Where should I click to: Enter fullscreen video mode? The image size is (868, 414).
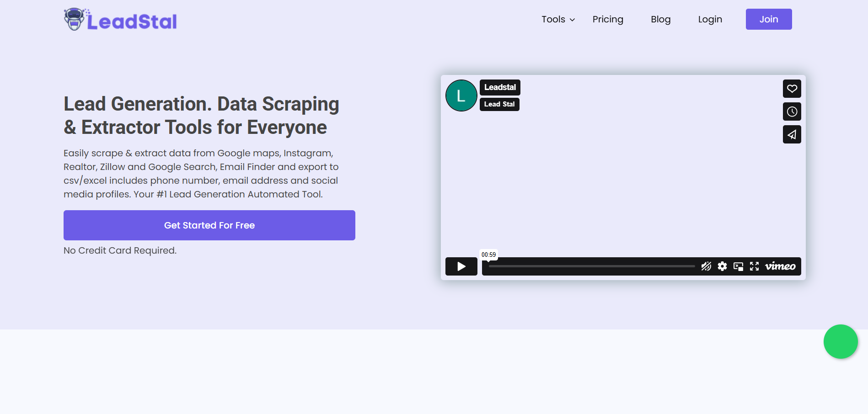point(754,266)
